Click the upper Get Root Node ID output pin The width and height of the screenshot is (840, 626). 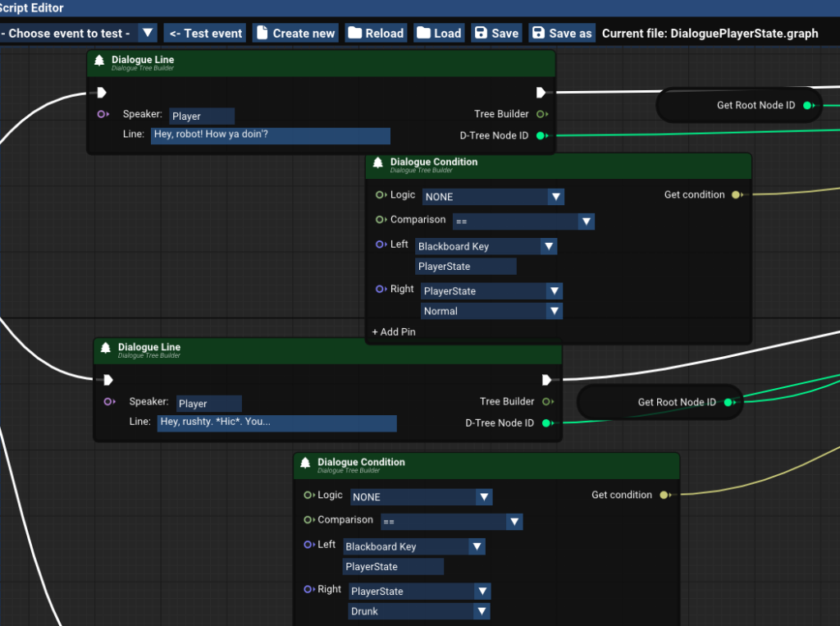[807, 105]
